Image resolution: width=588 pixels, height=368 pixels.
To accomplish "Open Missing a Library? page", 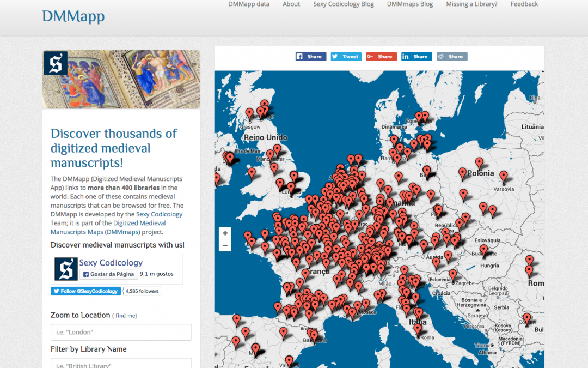I will pyautogui.click(x=471, y=4).
